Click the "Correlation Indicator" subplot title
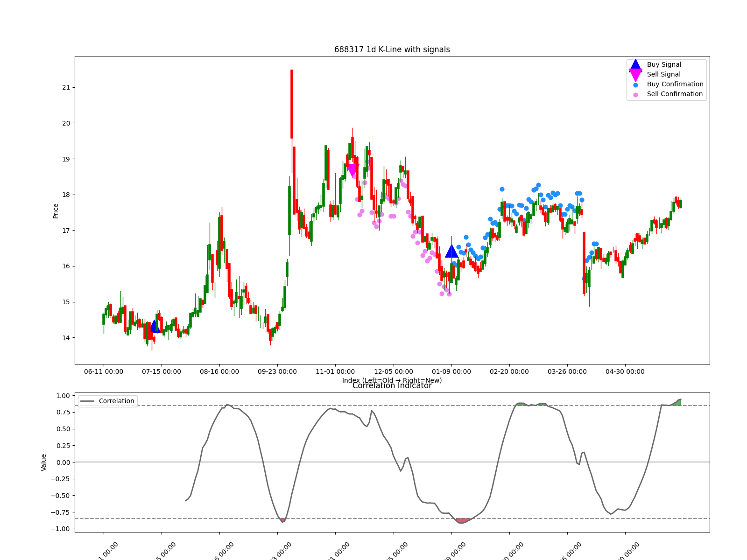747x560 pixels. click(392, 386)
